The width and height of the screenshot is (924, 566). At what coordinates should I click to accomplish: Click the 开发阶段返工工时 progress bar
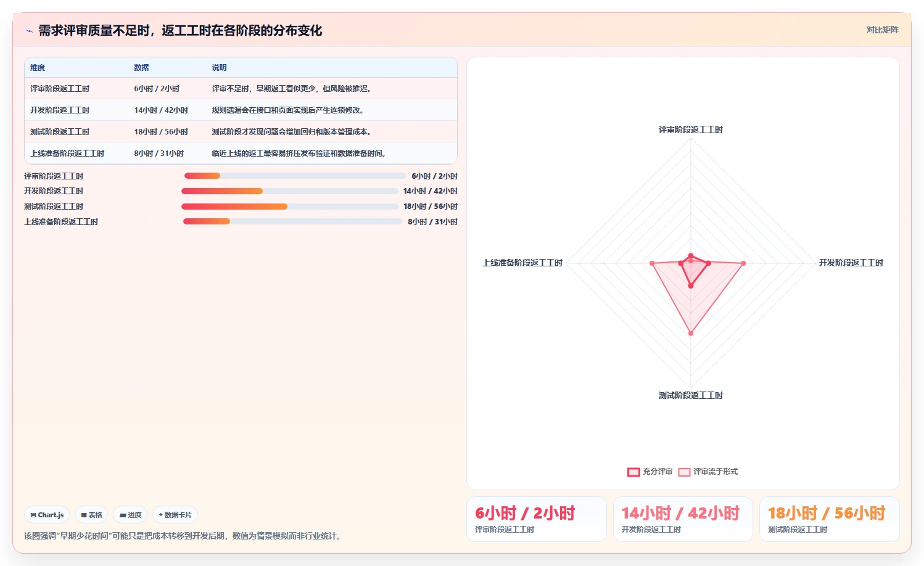(289, 191)
